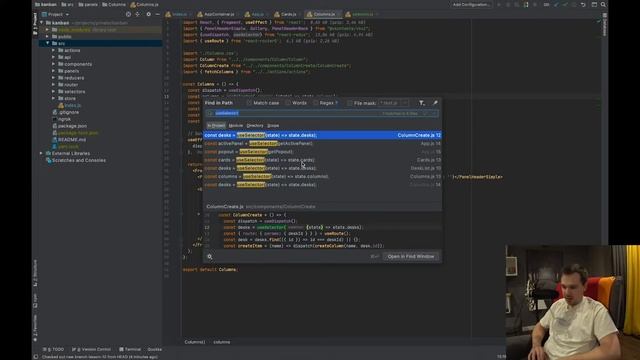This screenshot has height=360, width=640.
Task: Select the Module scope tab
Action: pos(236,126)
